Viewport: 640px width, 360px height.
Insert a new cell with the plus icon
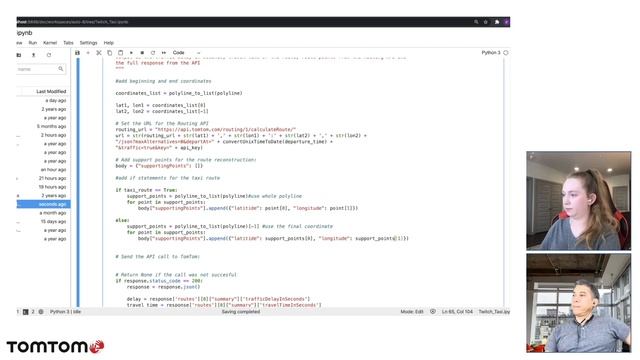(88, 53)
